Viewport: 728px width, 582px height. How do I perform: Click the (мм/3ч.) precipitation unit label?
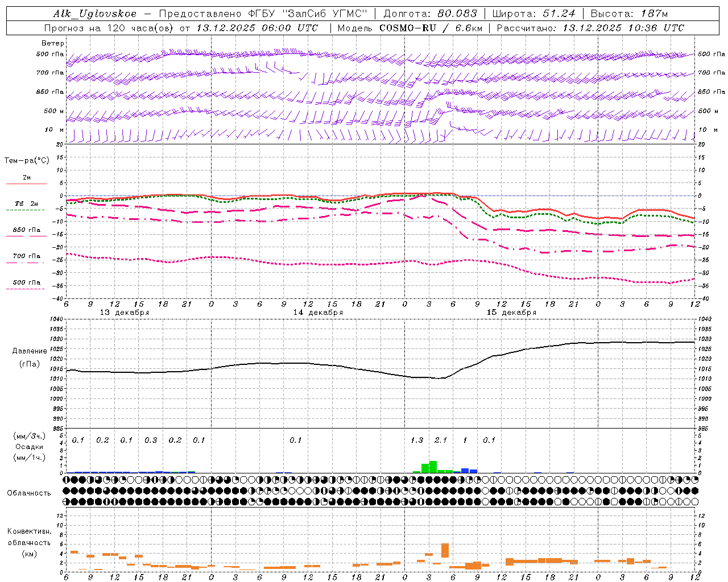click(29, 436)
